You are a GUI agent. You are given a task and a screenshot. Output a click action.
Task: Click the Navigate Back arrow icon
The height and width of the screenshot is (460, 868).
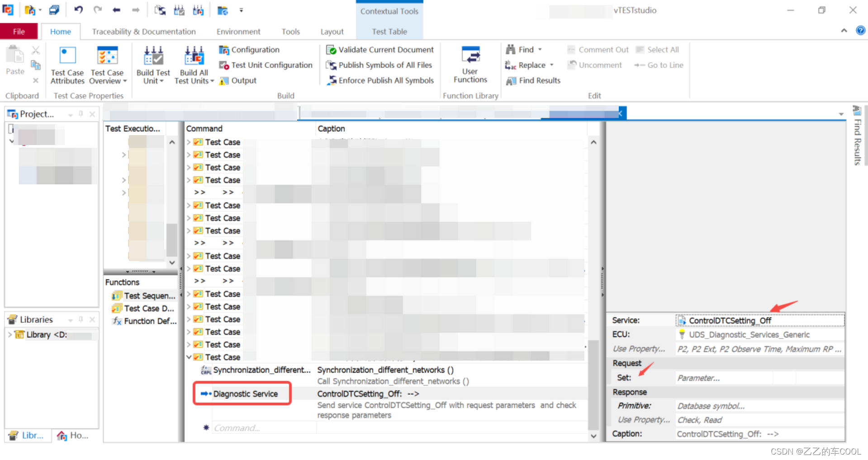117,10
